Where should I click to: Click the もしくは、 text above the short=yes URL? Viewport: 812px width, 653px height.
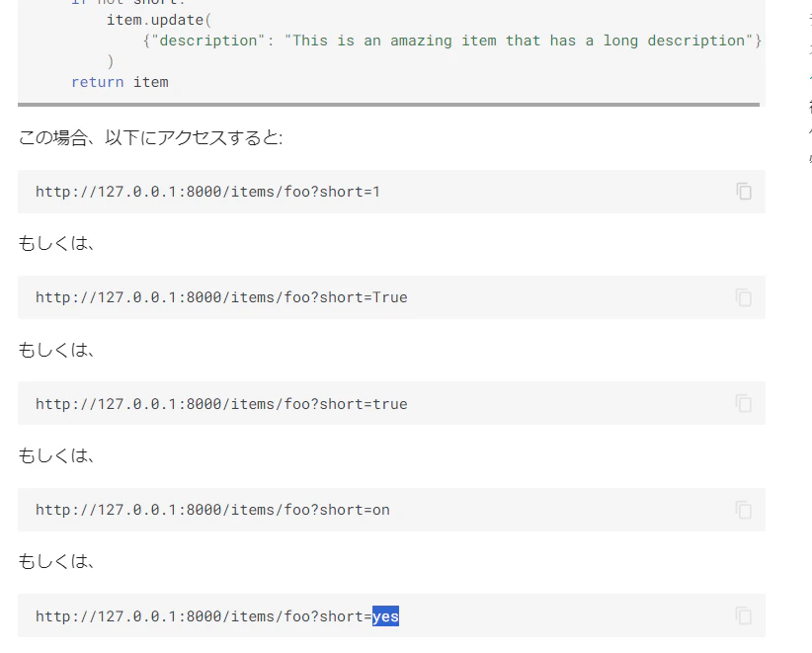(56, 561)
